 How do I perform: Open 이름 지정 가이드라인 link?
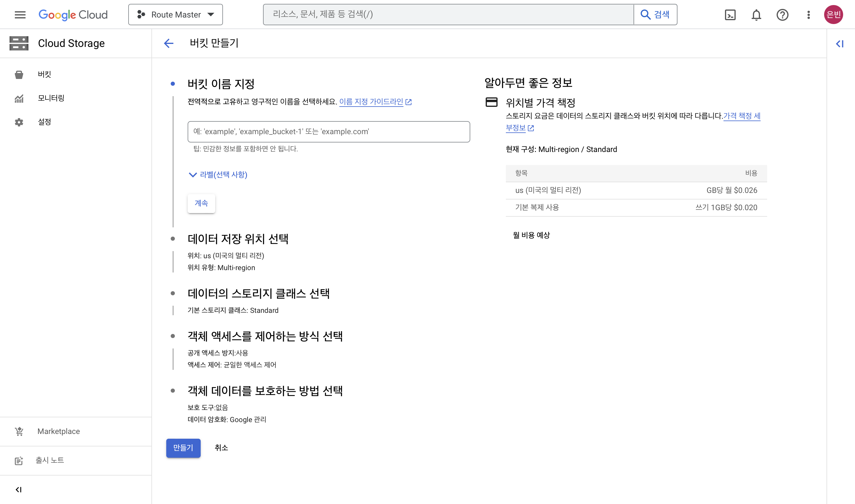pyautogui.click(x=371, y=102)
